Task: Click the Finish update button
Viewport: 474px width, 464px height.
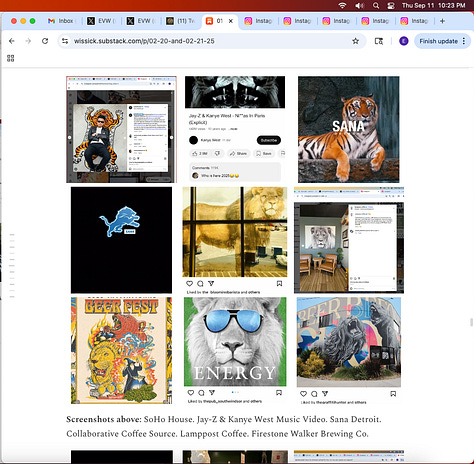Action: point(438,41)
